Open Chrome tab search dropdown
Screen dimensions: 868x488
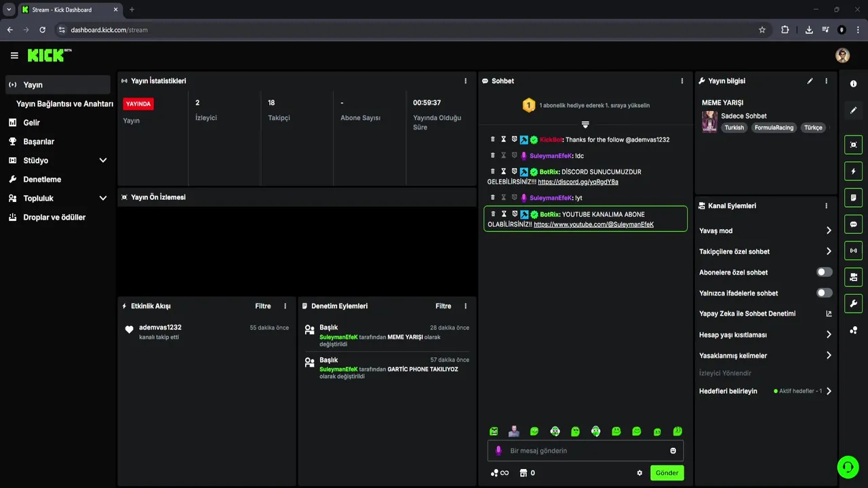click(9, 9)
